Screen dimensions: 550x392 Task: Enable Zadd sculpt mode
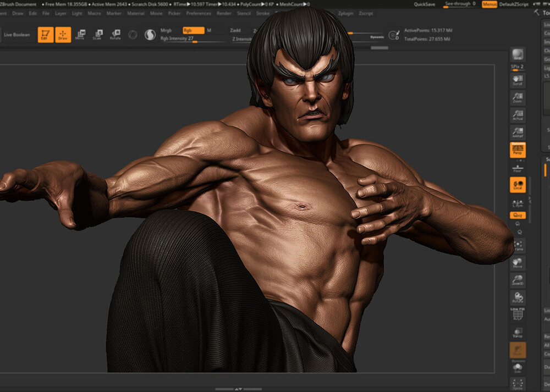pos(235,30)
